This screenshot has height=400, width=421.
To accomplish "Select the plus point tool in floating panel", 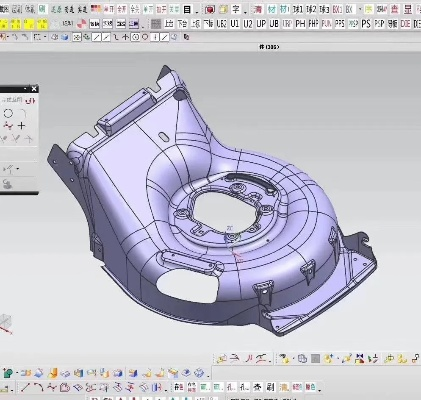I will (x=22, y=126).
